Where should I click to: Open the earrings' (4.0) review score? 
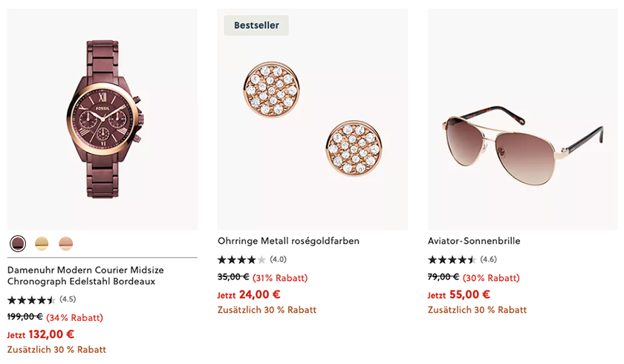coord(278,259)
